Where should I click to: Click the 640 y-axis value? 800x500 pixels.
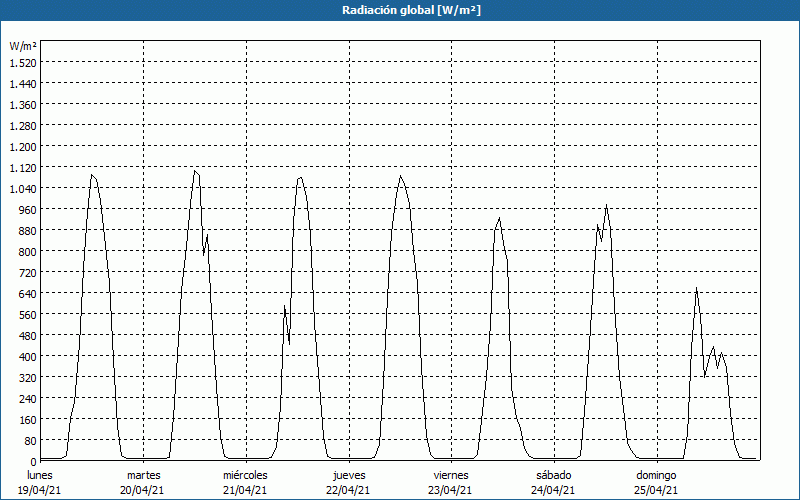[x=29, y=294]
